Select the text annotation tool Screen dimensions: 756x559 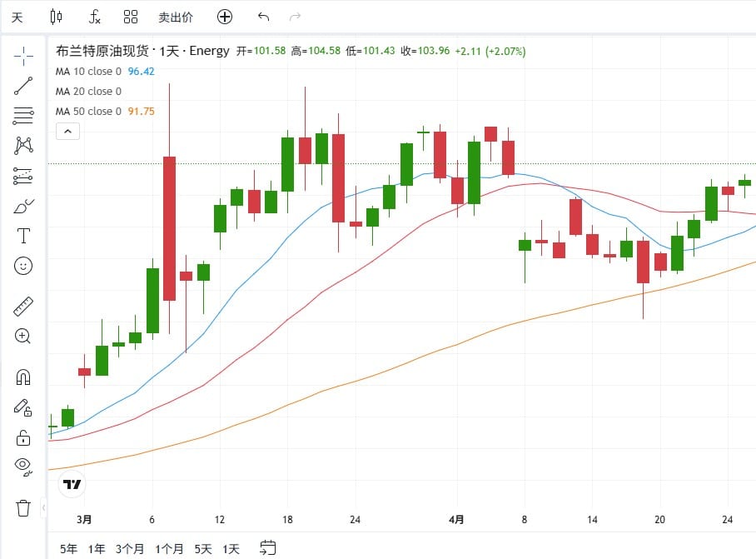click(23, 236)
